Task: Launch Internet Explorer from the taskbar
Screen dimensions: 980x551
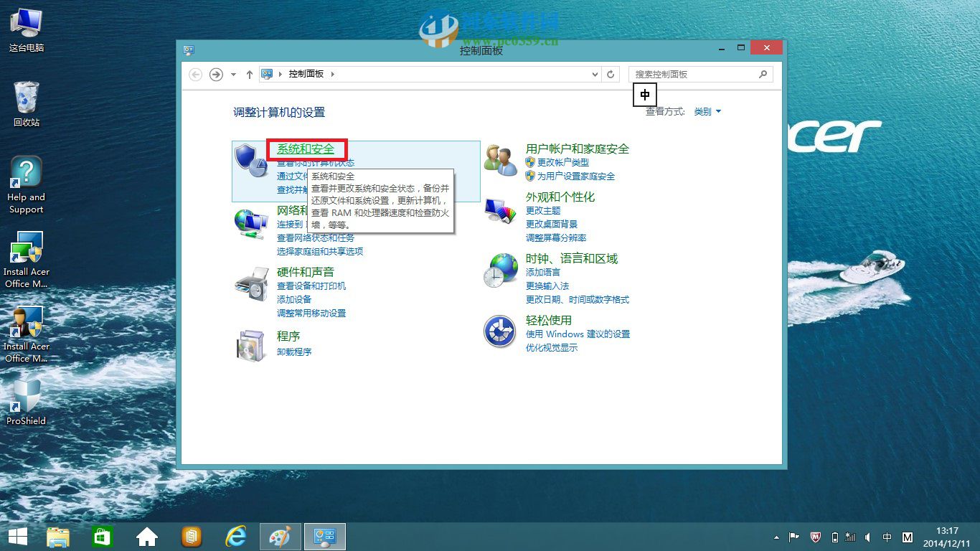Action: 235,536
